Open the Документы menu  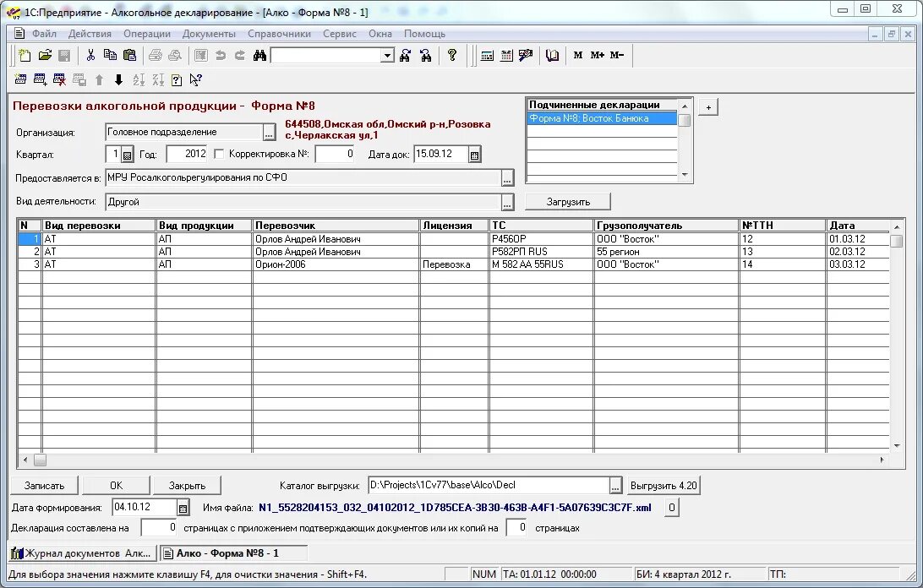(x=209, y=34)
